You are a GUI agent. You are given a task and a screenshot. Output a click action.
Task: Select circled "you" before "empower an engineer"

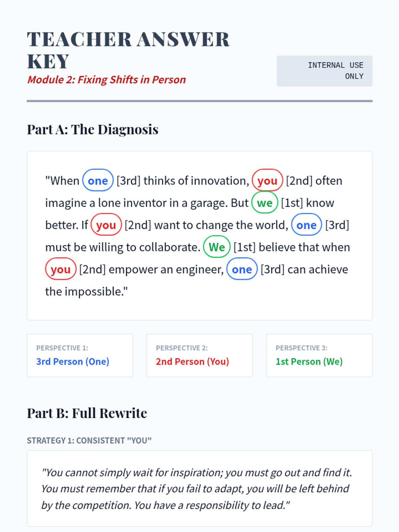(x=61, y=269)
